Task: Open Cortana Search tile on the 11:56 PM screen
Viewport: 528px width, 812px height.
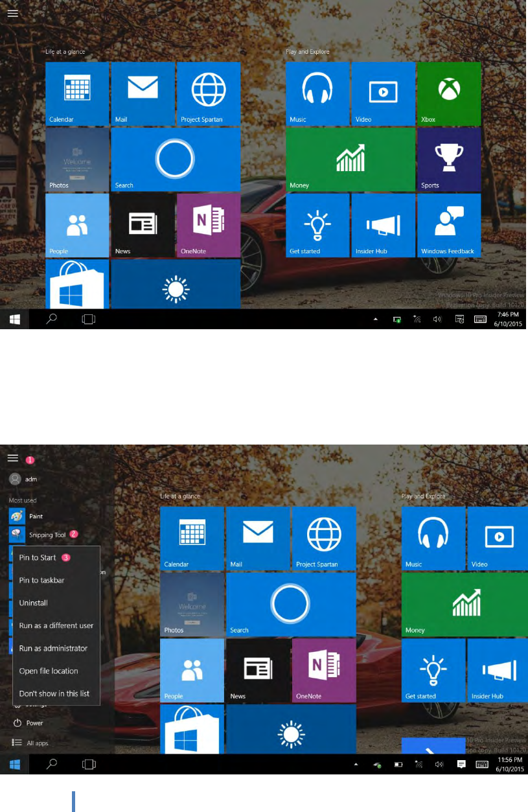Action: click(x=291, y=604)
